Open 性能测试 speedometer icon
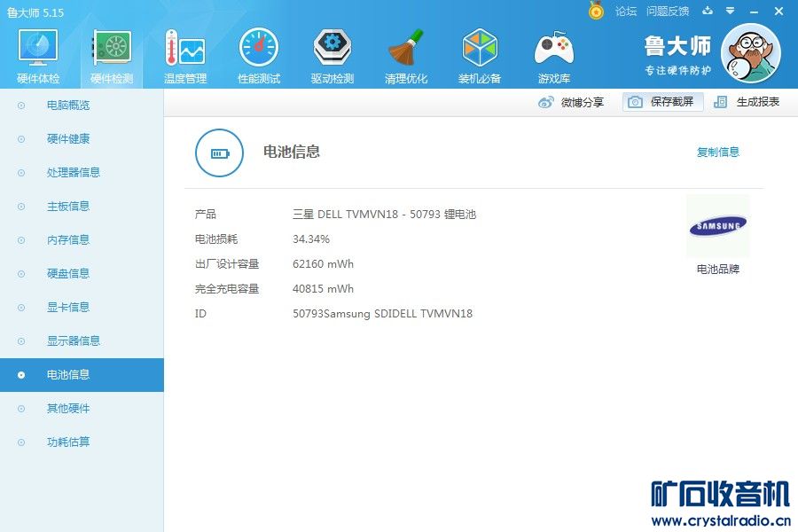The width and height of the screenshot is (798, 532). [x=259, y=48]
